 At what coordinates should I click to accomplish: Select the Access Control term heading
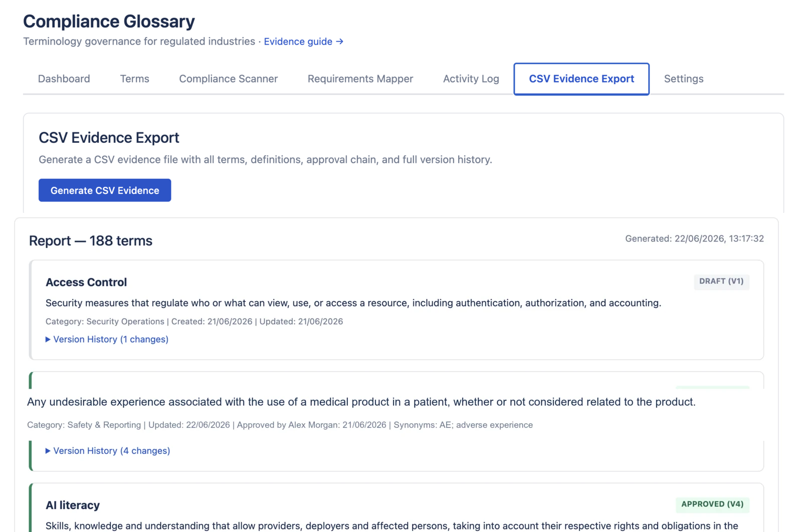(86, 282)
